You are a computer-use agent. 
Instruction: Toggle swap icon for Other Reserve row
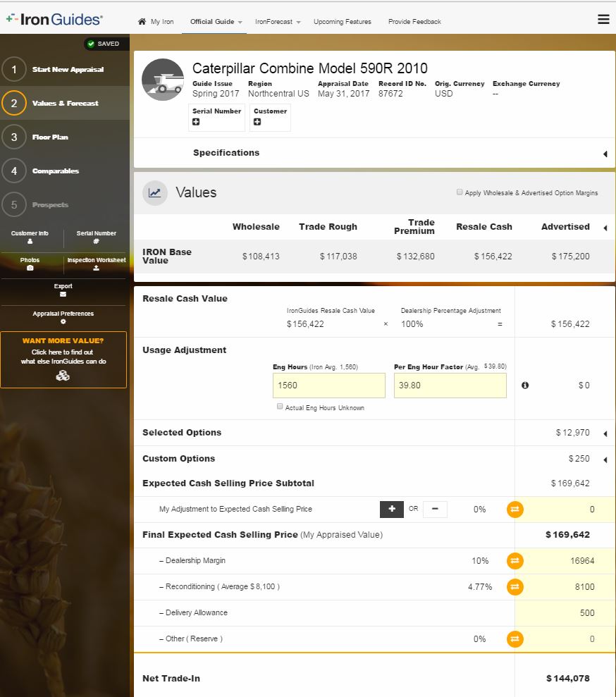click(515, 639)
